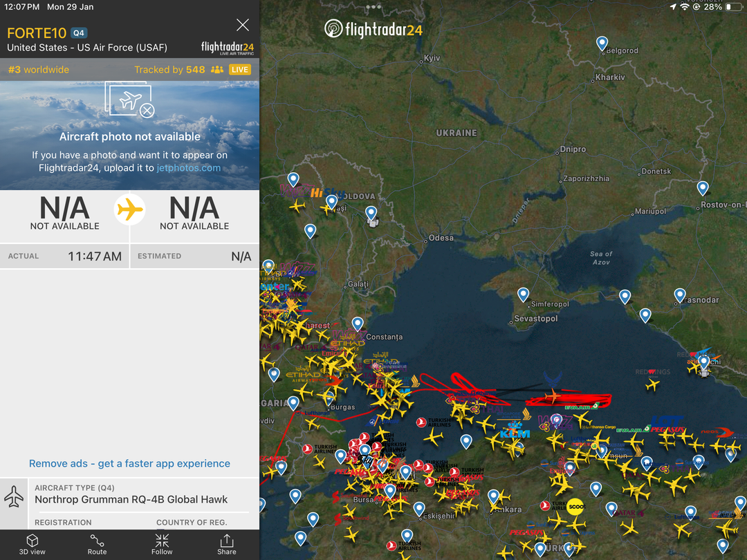
Task: Tap the actual time 11:47 AM
Action: 95,256
